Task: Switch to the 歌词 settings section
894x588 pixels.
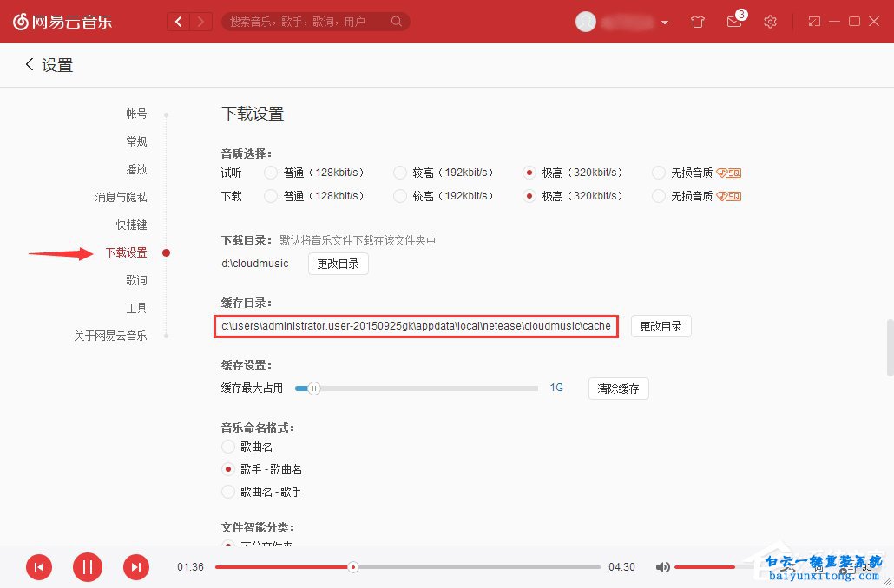Action: (136, 280)
